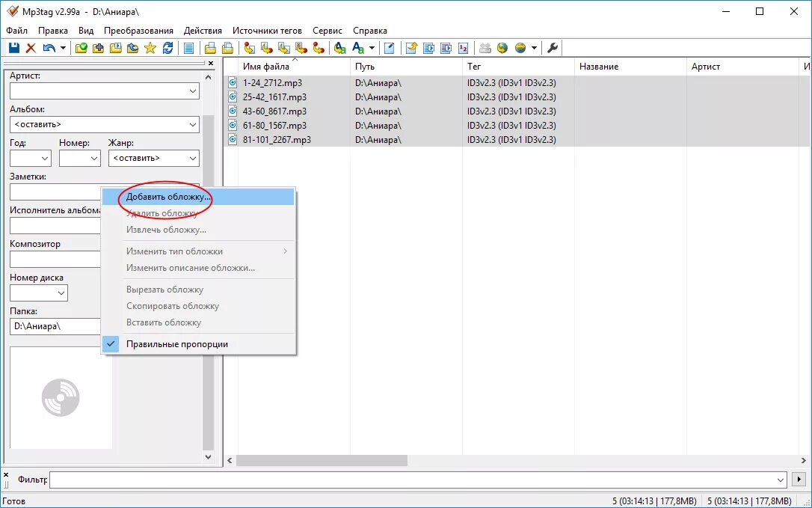Sort by the 'Путь' column header

406,67
